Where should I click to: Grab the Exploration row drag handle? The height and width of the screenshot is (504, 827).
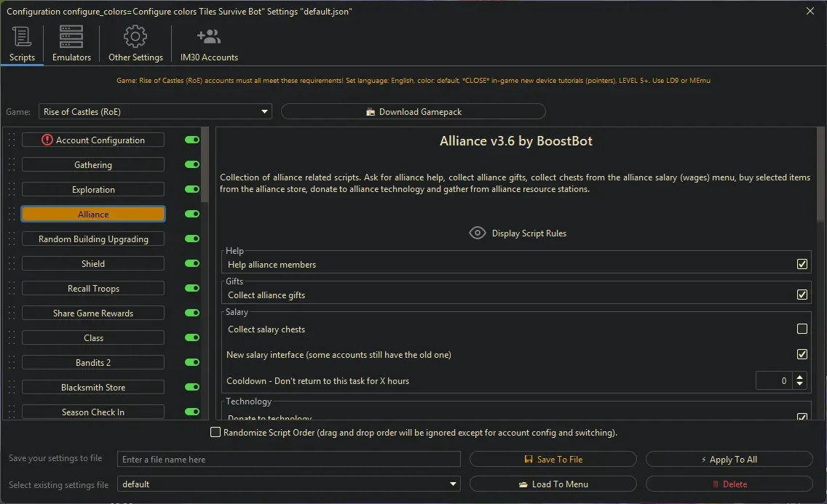(12, 190)
